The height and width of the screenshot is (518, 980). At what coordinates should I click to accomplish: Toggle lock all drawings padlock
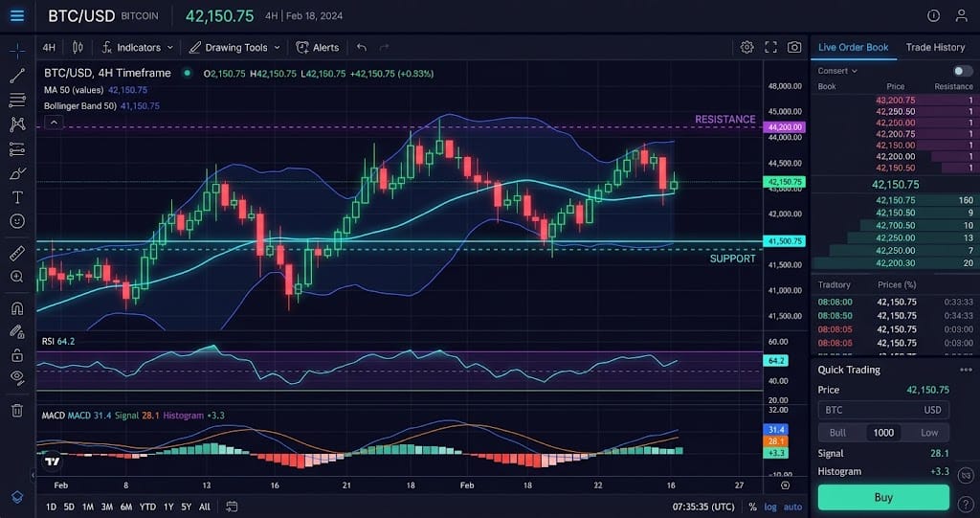(17, 354)
